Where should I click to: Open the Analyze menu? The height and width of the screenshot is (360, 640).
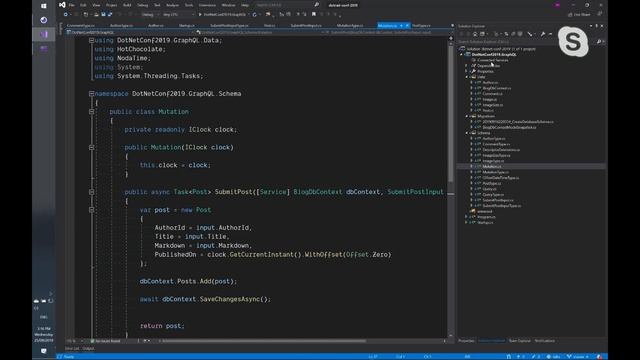coord(172,5)
